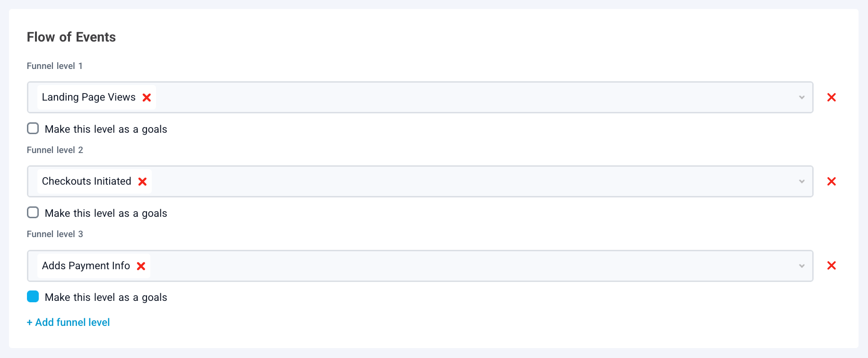Delete the Funnel level 3 row
868x358 pixels.
831,266
